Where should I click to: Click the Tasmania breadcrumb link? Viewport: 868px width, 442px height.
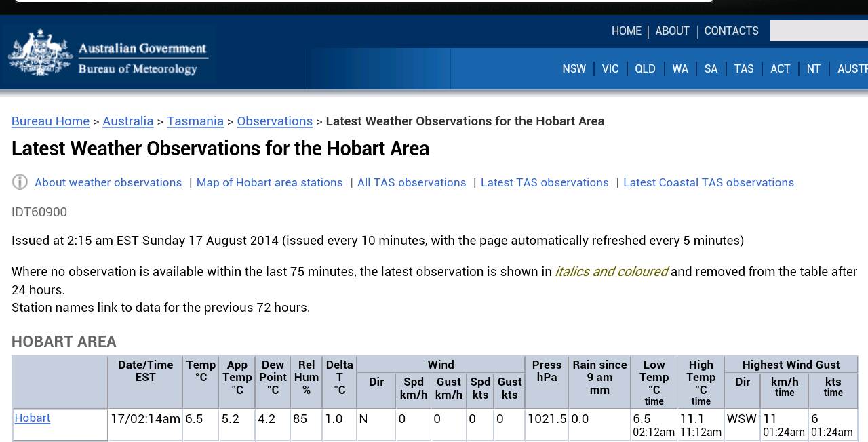coord(195,121)
